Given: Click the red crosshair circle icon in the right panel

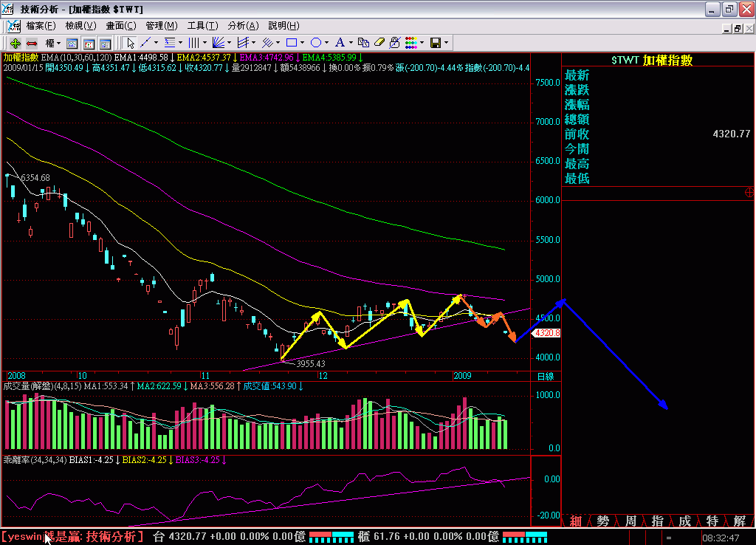Looking at the screenshot, I should point(749,193).
